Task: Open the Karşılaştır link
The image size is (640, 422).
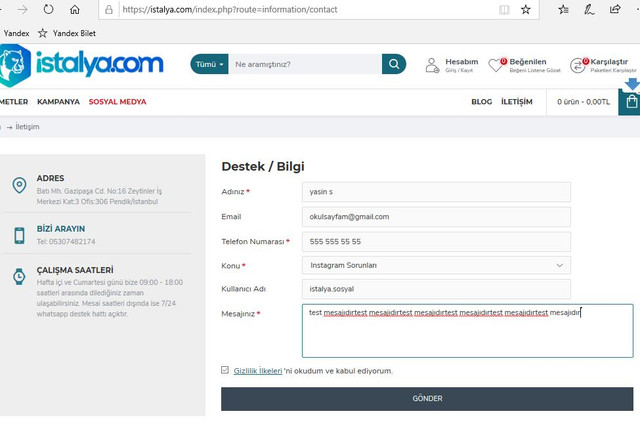Action: click(609, 62)
